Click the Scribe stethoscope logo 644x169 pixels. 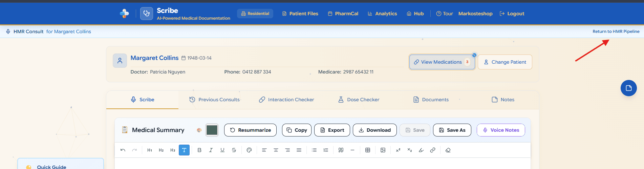pos(147,14)
